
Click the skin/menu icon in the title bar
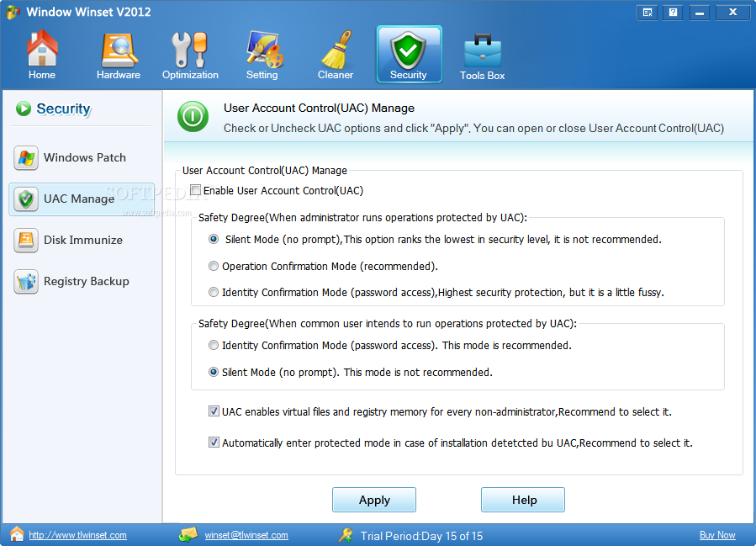(647, 13)
